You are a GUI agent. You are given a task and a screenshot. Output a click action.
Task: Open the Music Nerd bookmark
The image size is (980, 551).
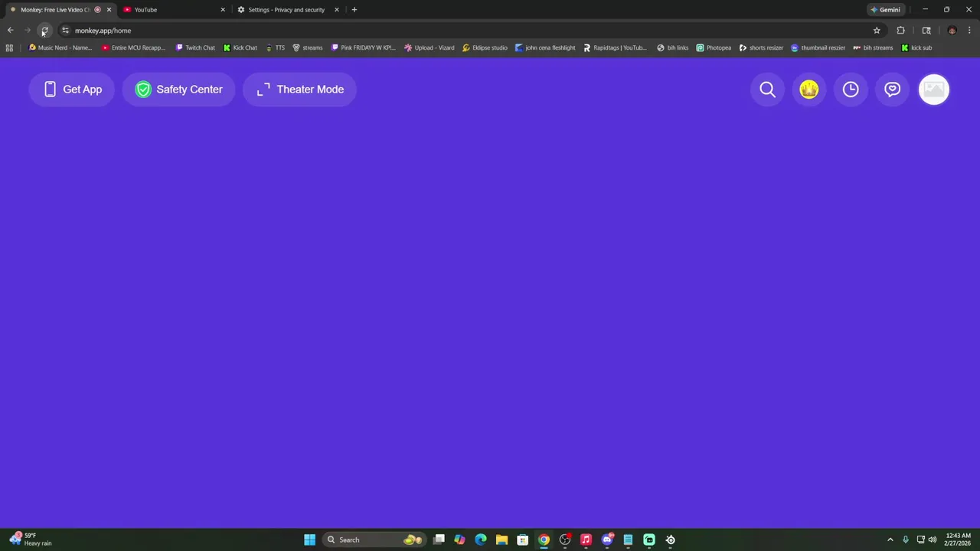pyautogui.click(x=60, y=48)
